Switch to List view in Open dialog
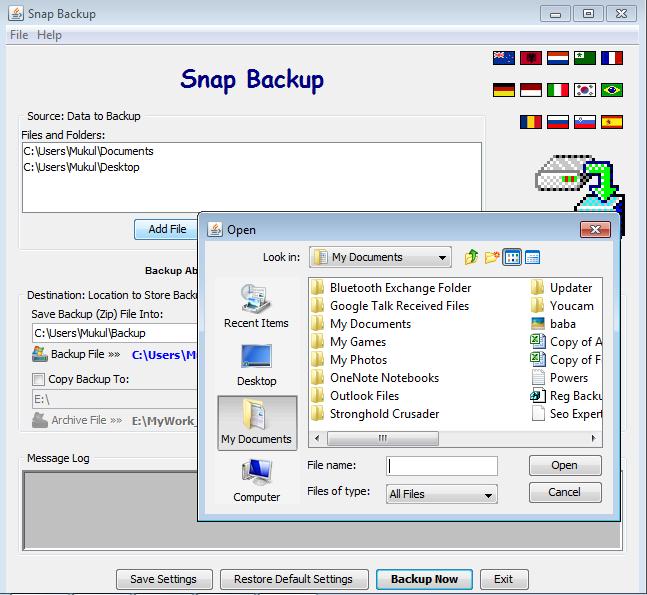 (x=512, y=257)
